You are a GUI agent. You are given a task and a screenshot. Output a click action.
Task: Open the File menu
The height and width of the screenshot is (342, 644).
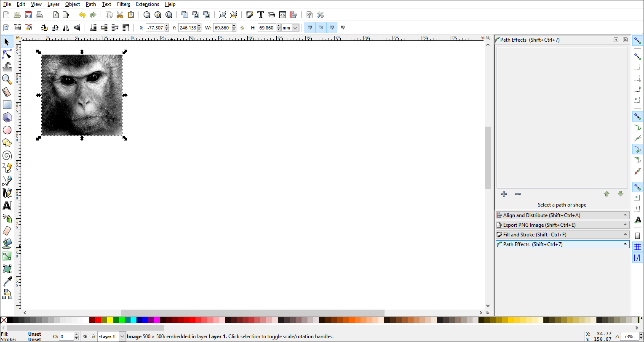(7, 4)
